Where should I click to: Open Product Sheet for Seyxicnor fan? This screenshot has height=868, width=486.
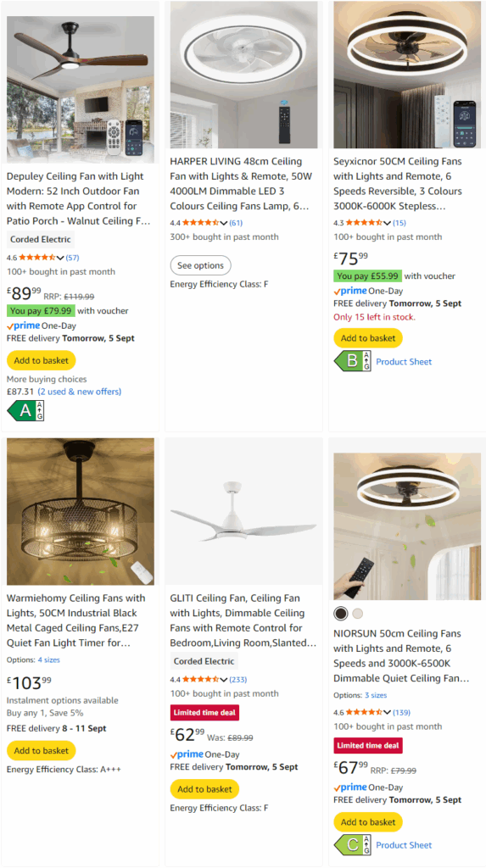(x=404, y=361)
